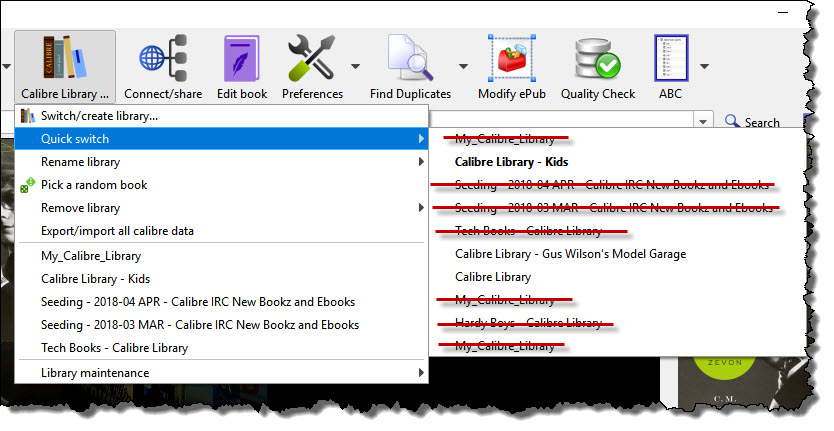Click the ABC toolbar icon

click(671, 58)
